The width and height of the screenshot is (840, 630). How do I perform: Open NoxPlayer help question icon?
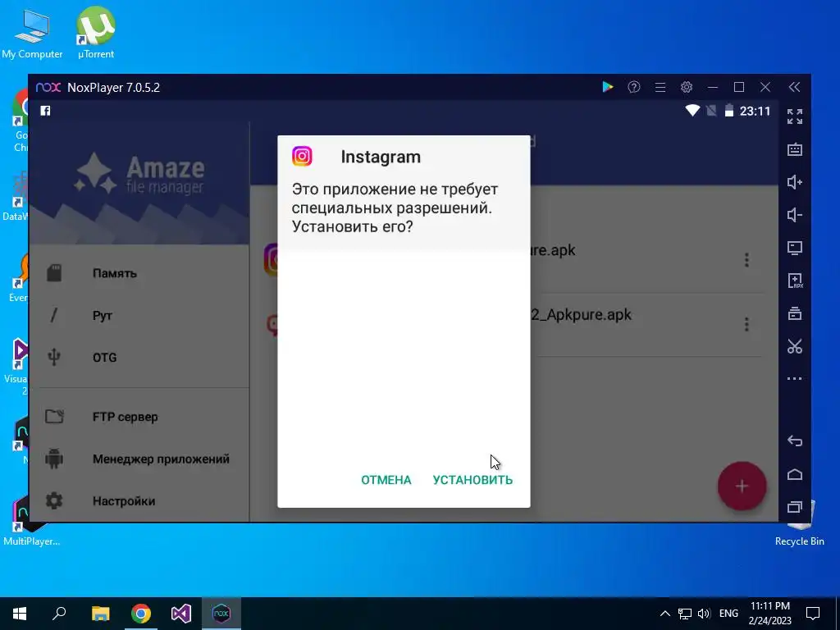point(634,87)
